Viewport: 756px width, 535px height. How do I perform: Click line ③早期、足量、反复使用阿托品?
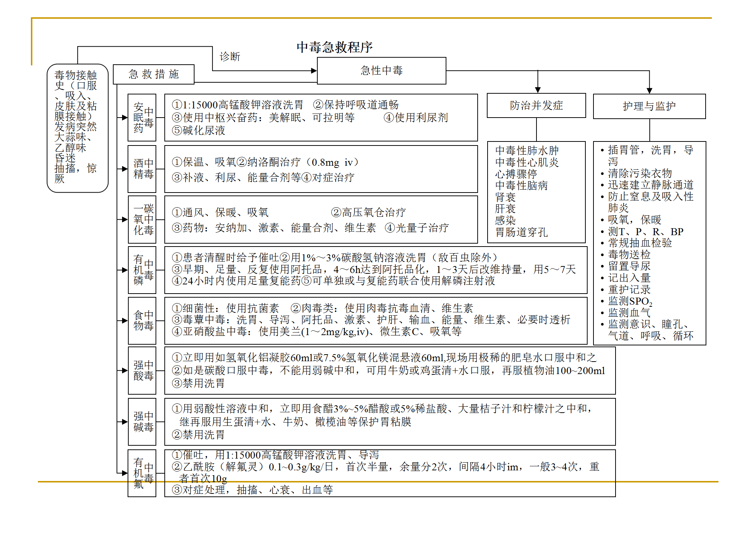tap(374, 269)
